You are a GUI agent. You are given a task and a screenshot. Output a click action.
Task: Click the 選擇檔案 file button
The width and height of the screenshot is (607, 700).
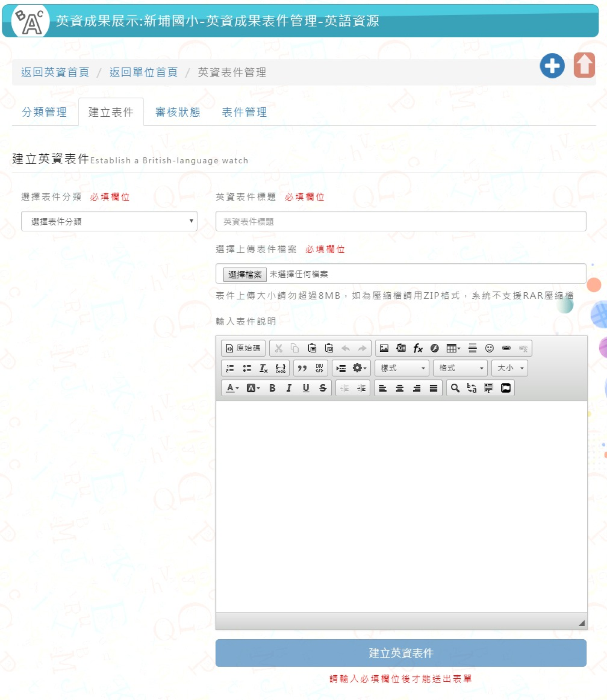pos(245,275)
